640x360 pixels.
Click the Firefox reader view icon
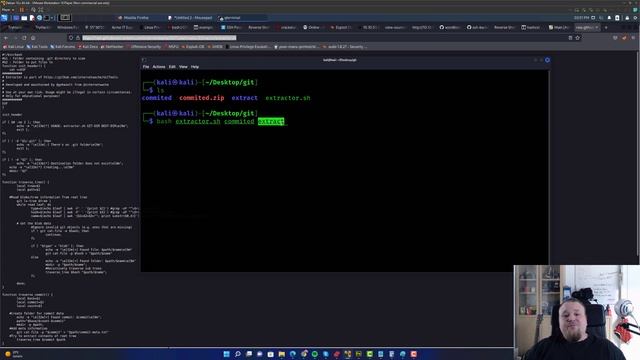click(x=570, y=38)
